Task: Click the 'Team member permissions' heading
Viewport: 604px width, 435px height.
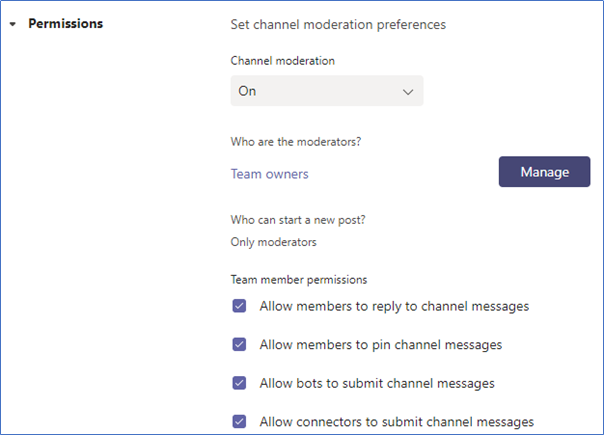Action: point(299,280)
